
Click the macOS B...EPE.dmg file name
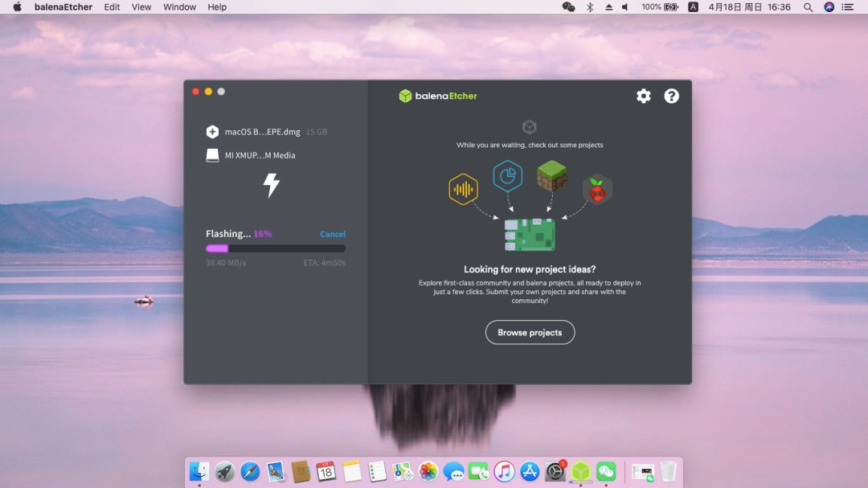(262, 132)
